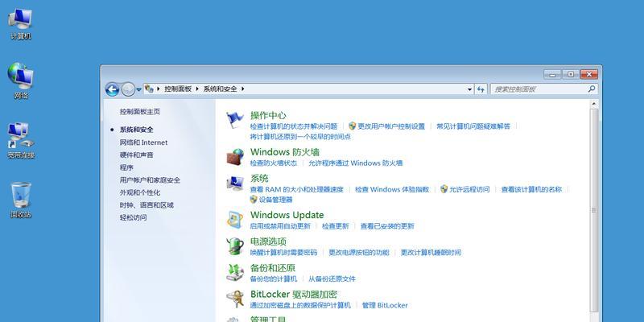Click the scrollbar up arrow
This screenshot has width=644, height=322.
coord(594,105)
